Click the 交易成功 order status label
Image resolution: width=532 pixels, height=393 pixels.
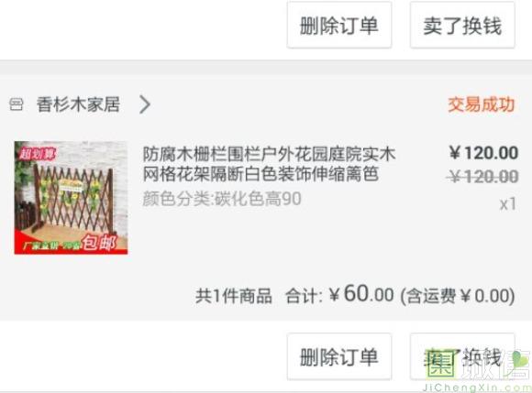point(482,104)
